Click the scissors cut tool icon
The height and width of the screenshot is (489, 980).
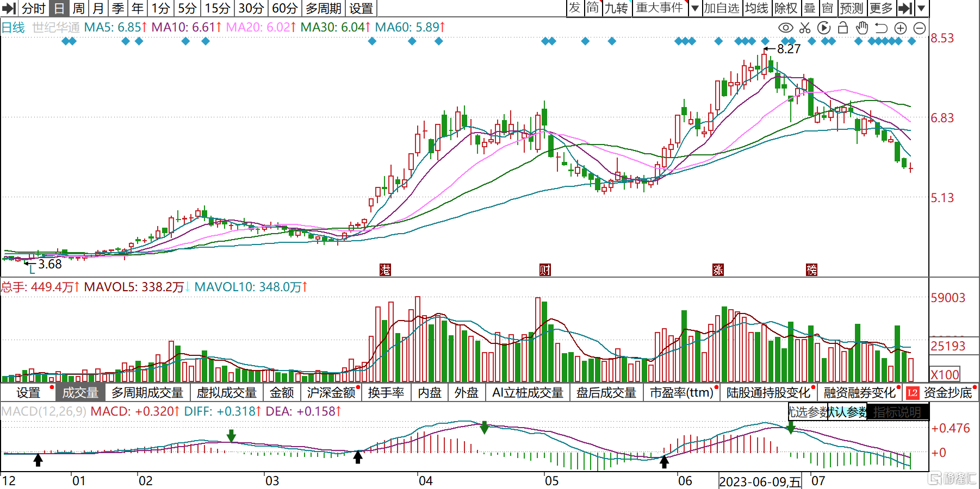tap(805, 28)
